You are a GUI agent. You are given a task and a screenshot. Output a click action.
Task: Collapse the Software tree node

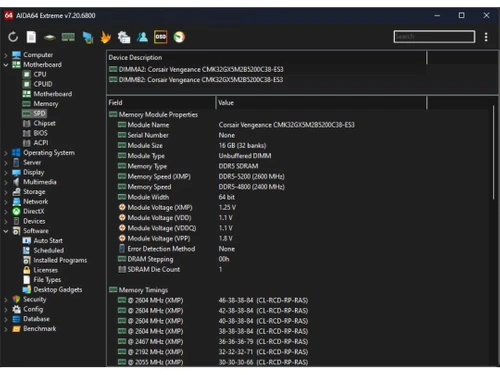pos(6,231)
